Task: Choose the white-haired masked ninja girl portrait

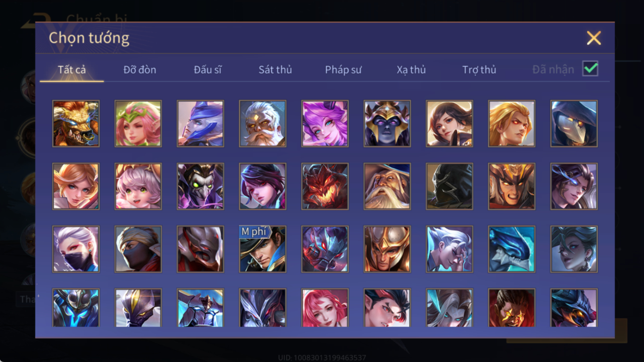Action: pos(76,250)
